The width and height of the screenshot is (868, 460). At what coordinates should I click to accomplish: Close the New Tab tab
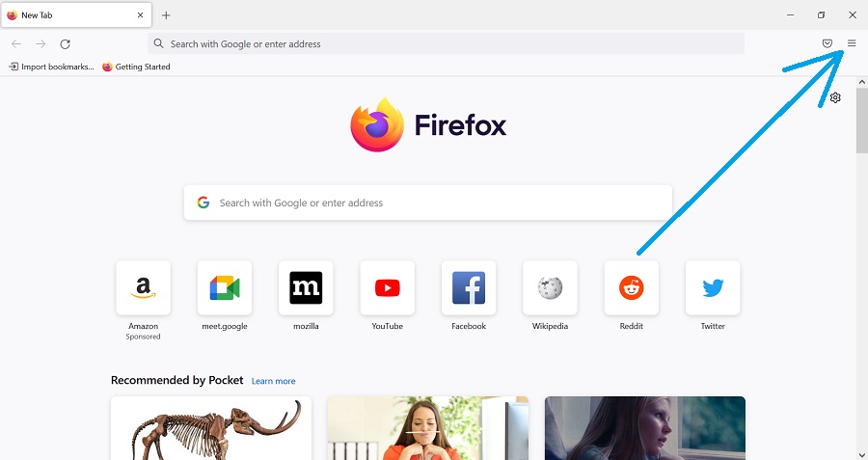point(140,14)
